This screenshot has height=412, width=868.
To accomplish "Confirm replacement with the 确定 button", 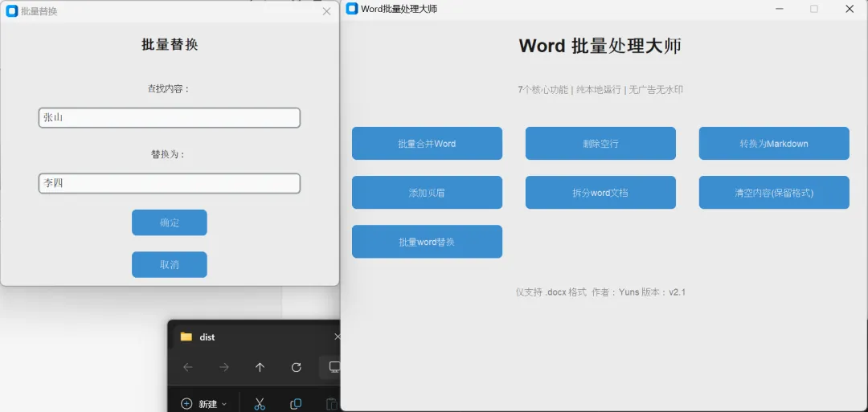I will [x=170, y=222].
